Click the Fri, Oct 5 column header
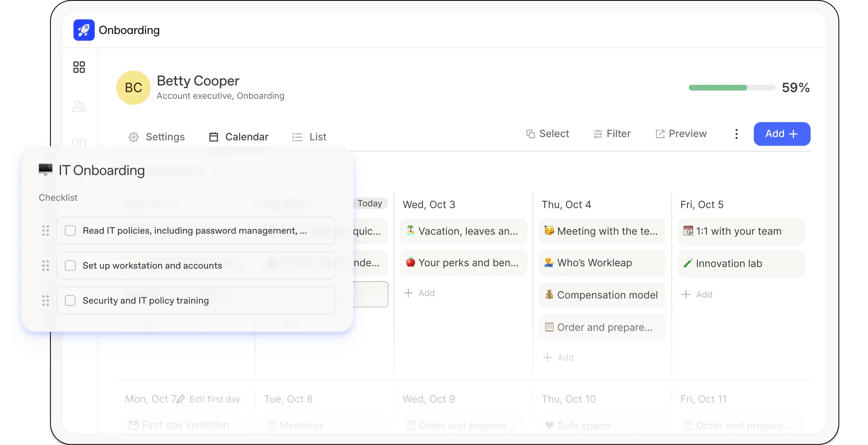 click(x=702, y=205)
